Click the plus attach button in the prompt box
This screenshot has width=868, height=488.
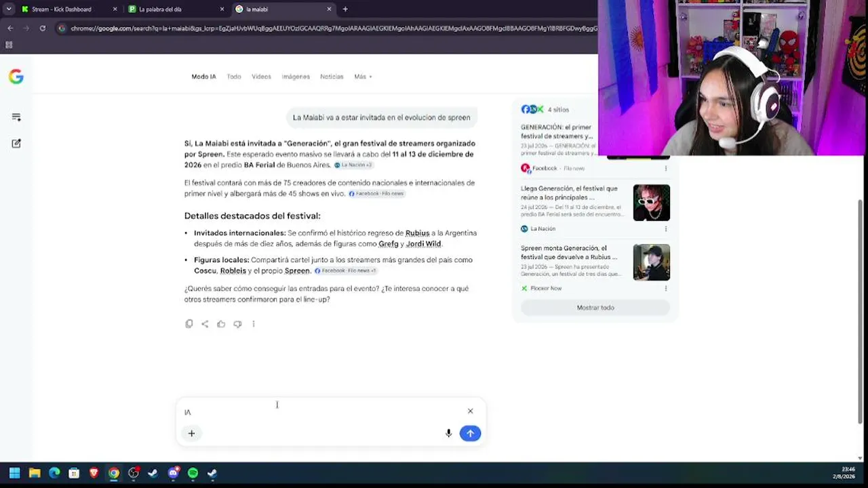point(191,433)
